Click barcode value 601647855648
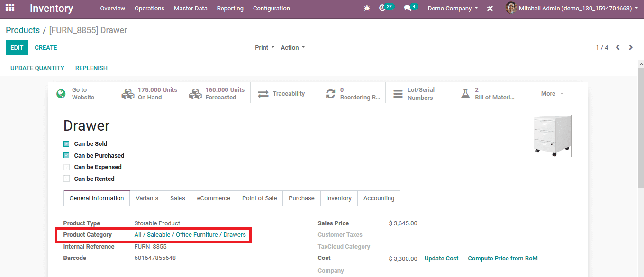644x277 pixels. (155, 258)
